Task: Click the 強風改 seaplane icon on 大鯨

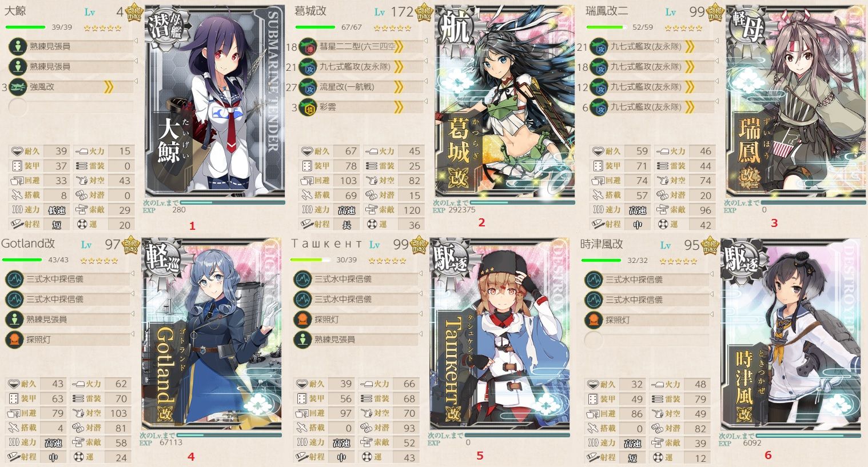Action: (18, 87)
